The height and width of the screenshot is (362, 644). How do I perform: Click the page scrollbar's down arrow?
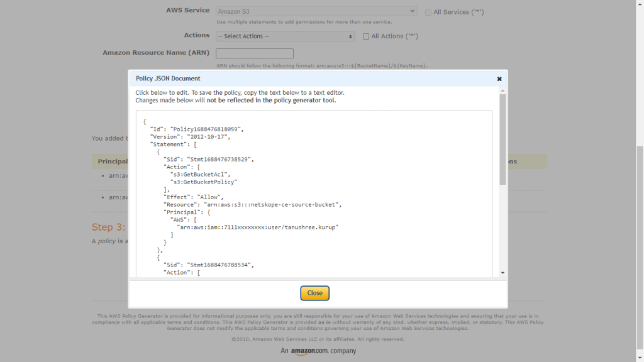pyautogui.click(x=640, y=359)
